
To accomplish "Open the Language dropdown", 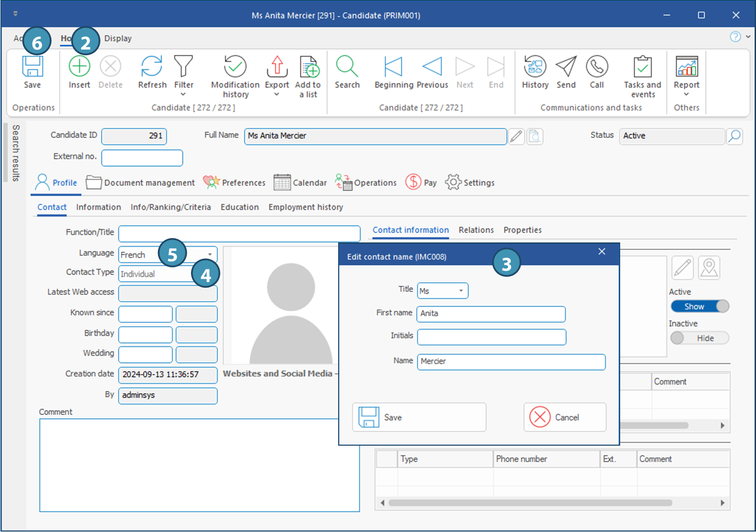I will (210, 255).
